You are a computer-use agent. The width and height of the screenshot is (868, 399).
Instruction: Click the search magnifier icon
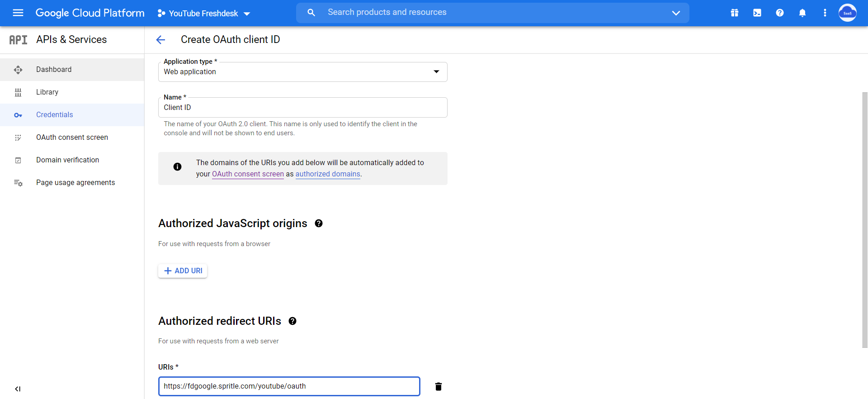pos(311,13)
